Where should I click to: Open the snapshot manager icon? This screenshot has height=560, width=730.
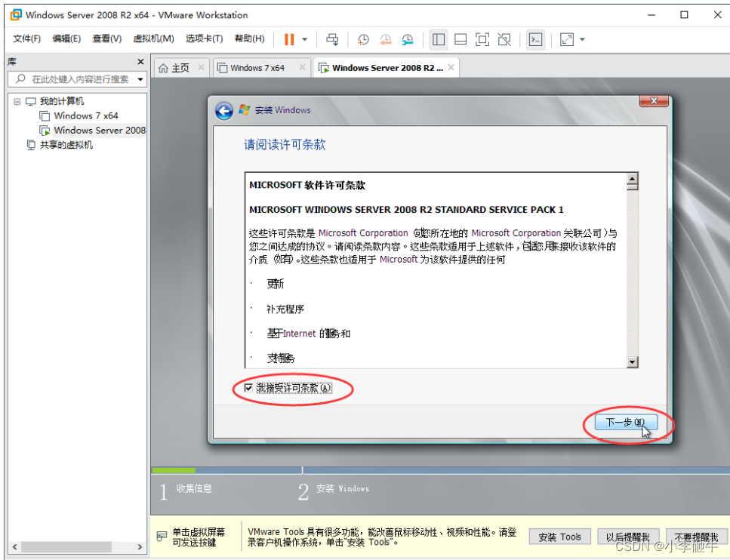click(408, 39)
